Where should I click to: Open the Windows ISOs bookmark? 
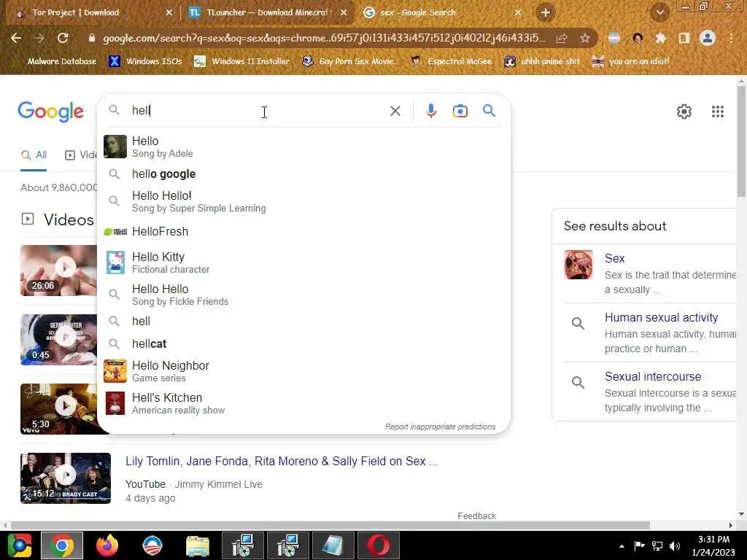tap(145, 61)
